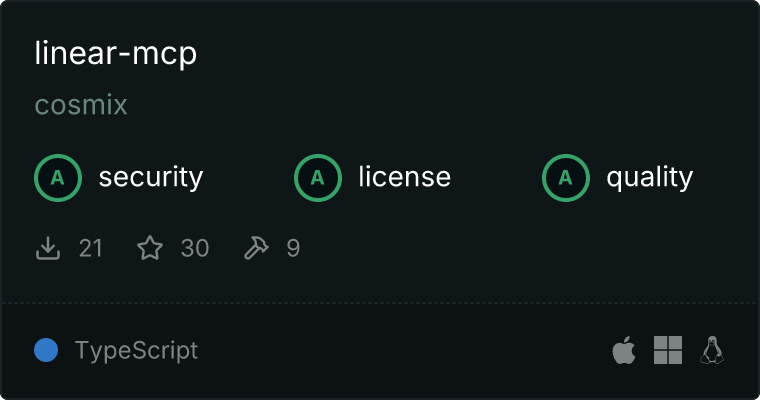This screenshot has height=400, width=760.
Task: Click the quality grade A badge
Action: 566,178
